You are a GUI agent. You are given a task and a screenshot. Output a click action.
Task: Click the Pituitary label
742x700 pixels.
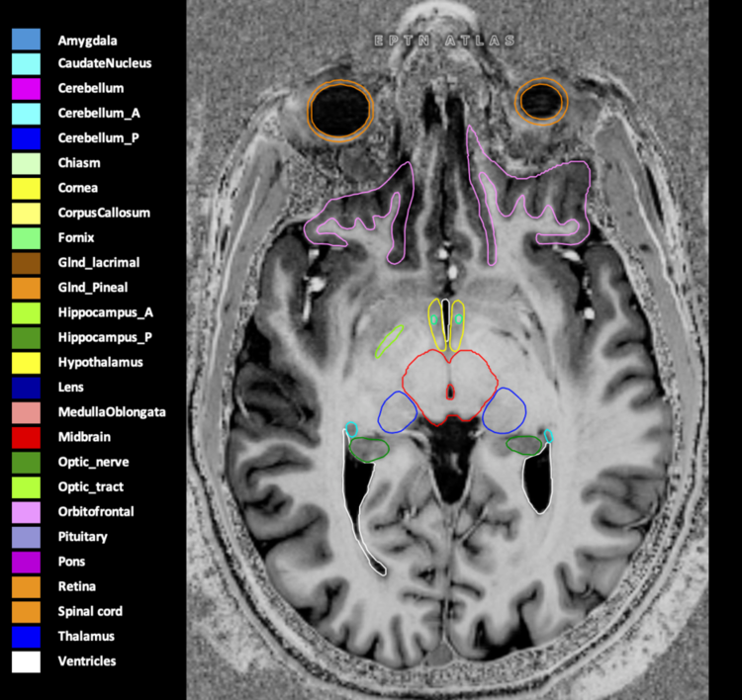[82, 537]
